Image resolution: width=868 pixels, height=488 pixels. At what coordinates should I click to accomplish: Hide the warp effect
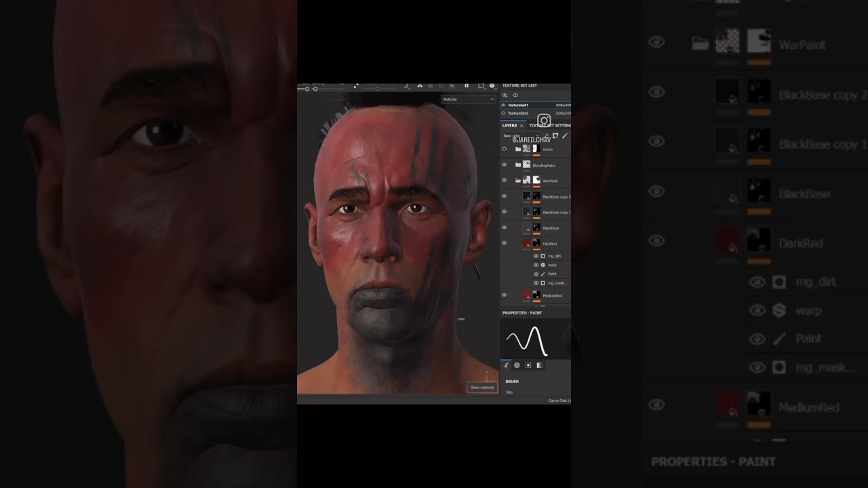[536, 265]
